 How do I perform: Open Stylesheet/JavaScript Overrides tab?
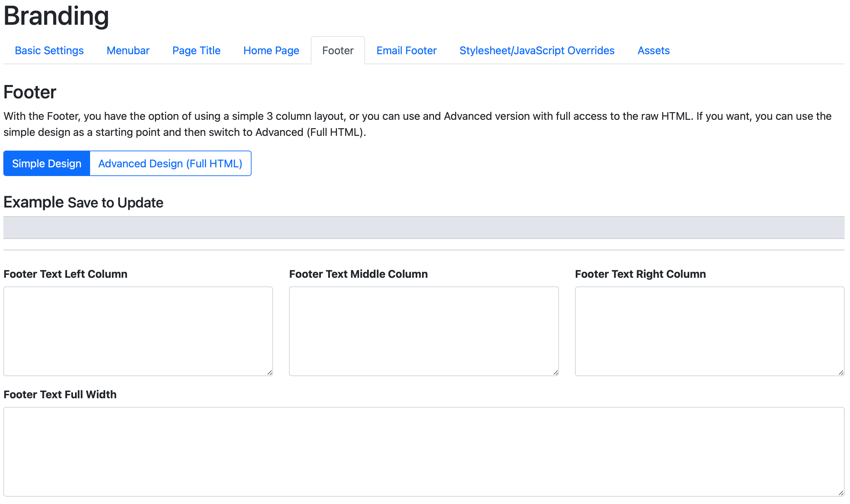click(x=537, y=51)
